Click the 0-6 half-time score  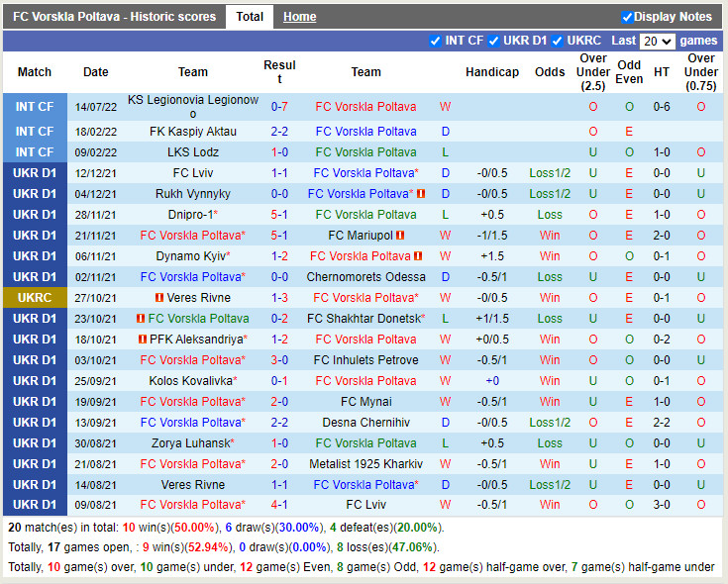click(x=662, y=107)
